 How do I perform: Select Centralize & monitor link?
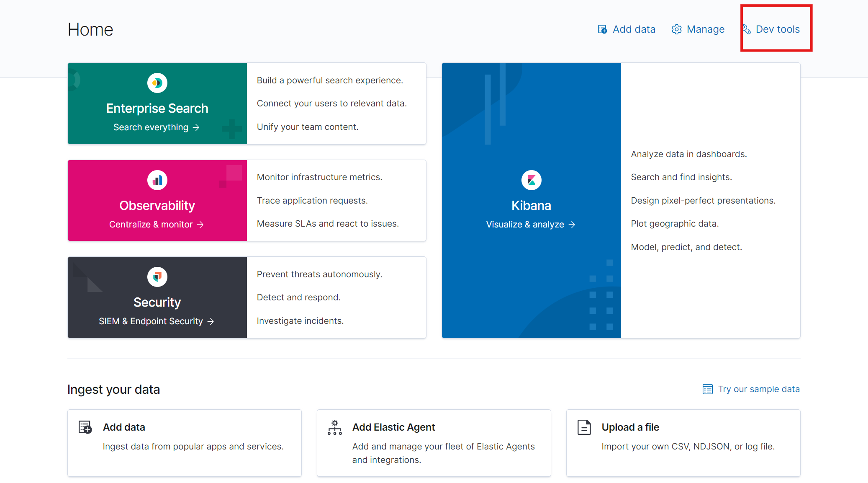coord(151,225)
